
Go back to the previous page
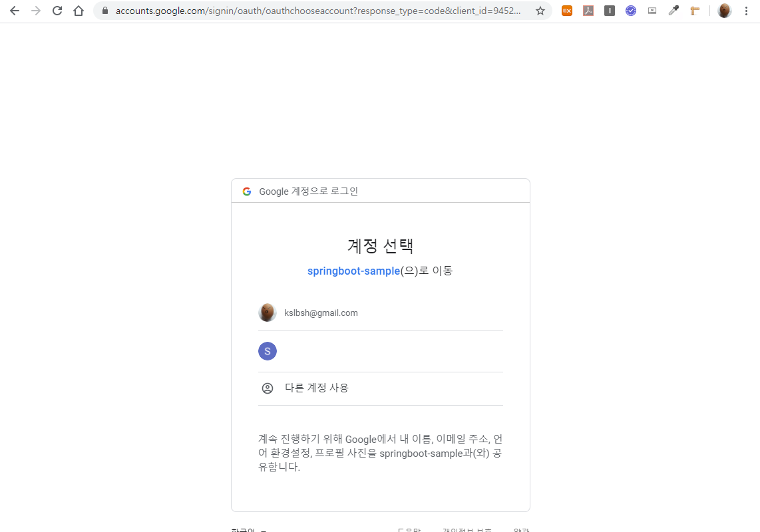tap(15, 11)
